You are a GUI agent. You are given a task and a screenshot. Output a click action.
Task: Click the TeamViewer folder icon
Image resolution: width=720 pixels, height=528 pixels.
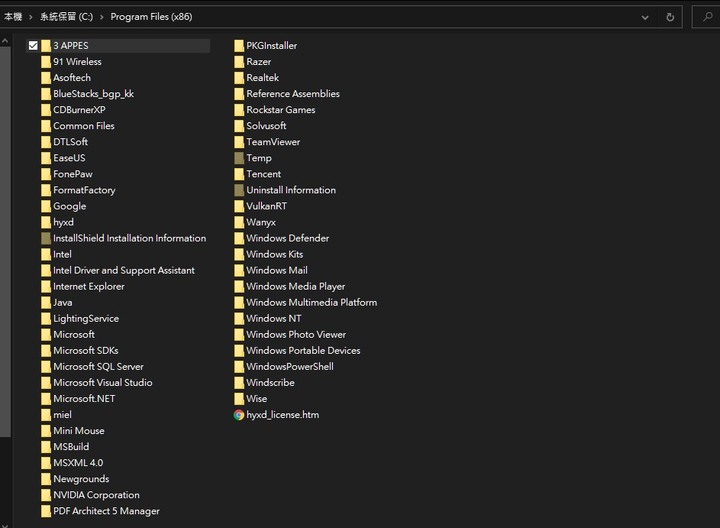pos(239,142)
